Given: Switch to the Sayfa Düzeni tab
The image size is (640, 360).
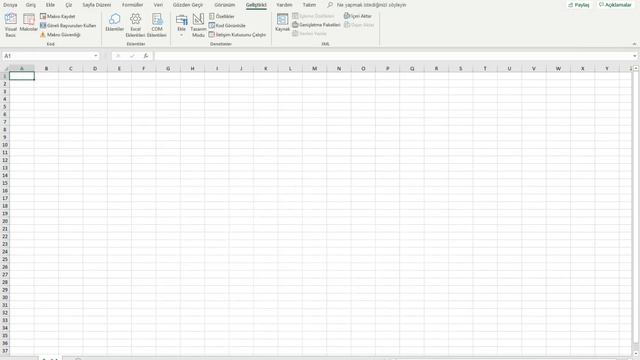Looking at the screenshot, I should (97, 5).
